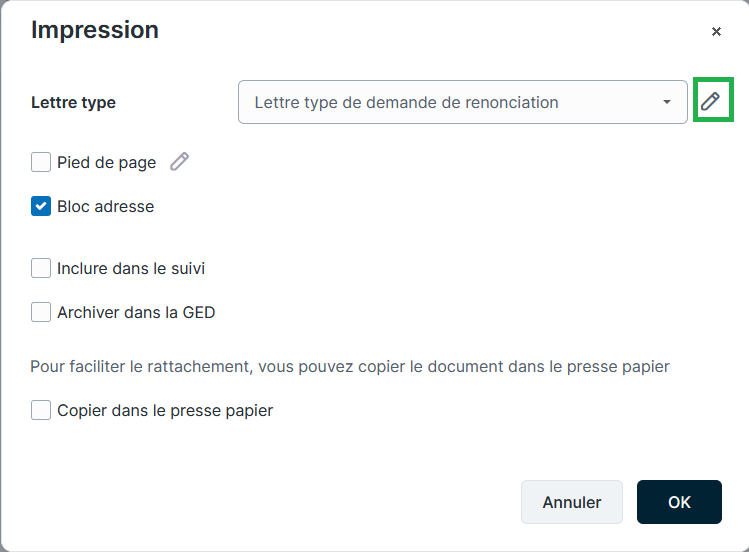
Task: Click the 'Lettre type' field label
Action: click(x=73, y=102)
